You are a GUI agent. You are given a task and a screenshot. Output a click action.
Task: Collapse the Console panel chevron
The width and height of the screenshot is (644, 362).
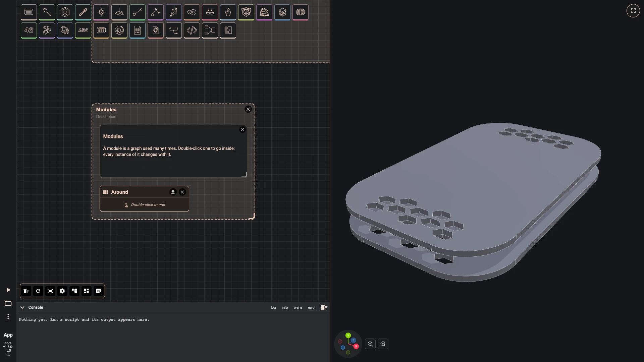point(22,307)
